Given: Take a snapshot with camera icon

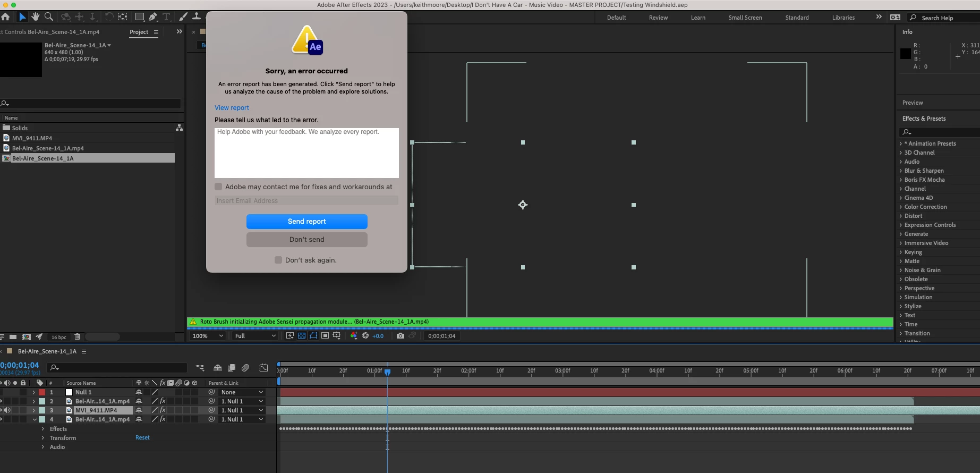Looking at the screenshot, I should click(400, 336).
